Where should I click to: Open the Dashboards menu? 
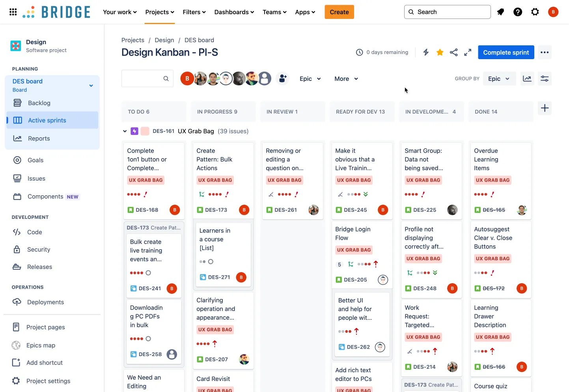click(x=234, y=12)
